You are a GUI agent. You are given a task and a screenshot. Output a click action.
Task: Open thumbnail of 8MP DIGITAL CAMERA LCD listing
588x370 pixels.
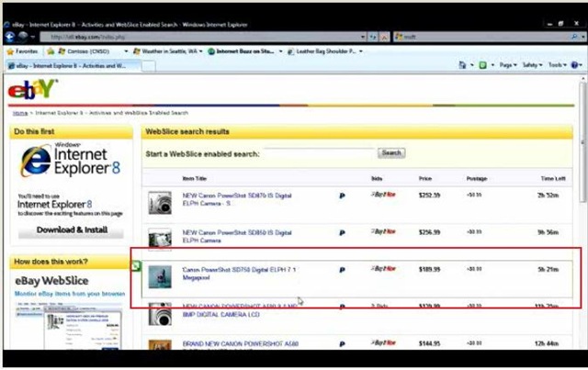tap(160, 314)
